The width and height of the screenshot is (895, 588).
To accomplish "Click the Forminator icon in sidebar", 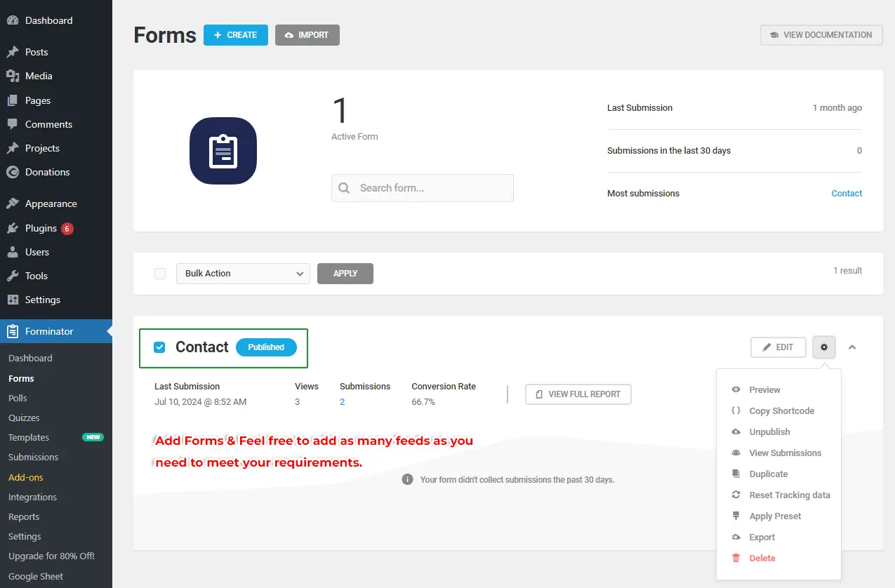I will pyautogui.click(x=13, y=331).
